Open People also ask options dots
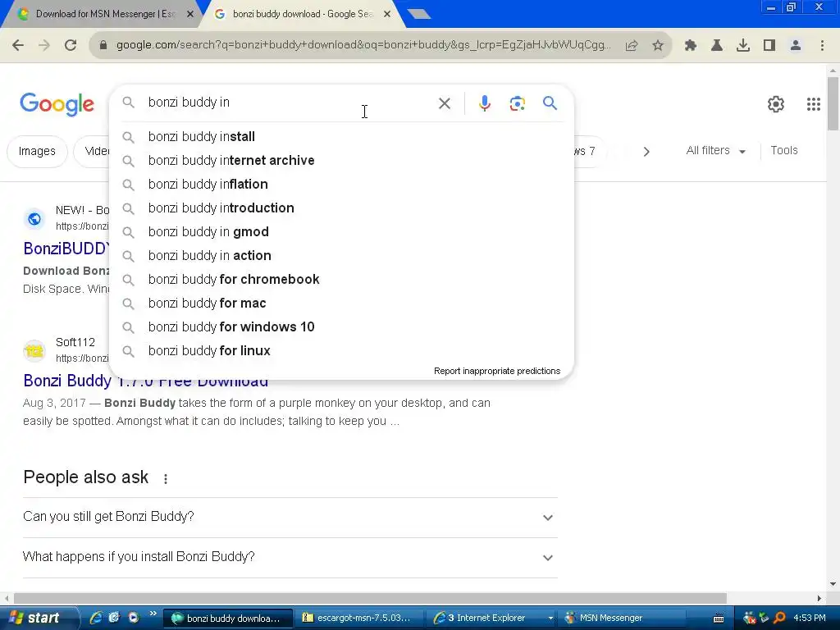 pyautogui.click(x=166, y=479)
